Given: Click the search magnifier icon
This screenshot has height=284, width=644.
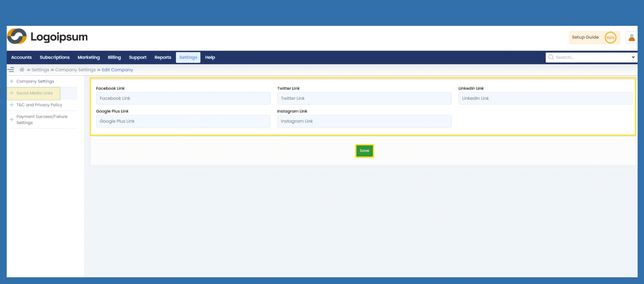Looking at the screenshot, I should pyautogui.click(x=551, y=57).
